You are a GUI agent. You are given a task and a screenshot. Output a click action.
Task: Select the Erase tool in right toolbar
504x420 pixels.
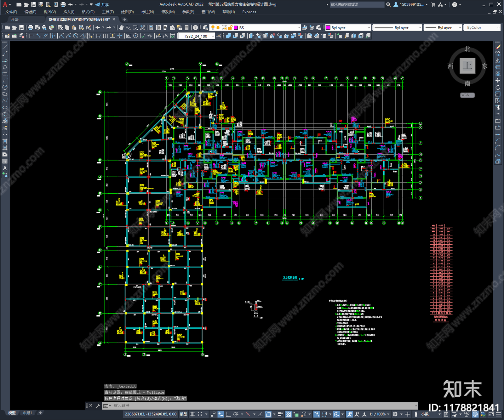(498, 47)
